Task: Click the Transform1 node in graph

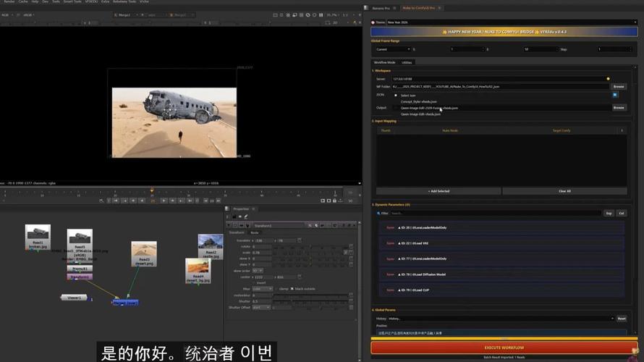Action: point(80,277)
